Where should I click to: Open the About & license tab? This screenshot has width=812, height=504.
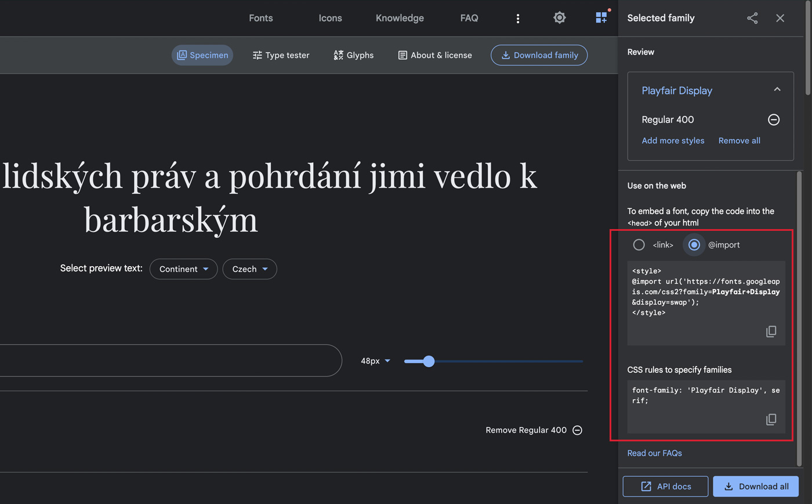tap(435, 55)
